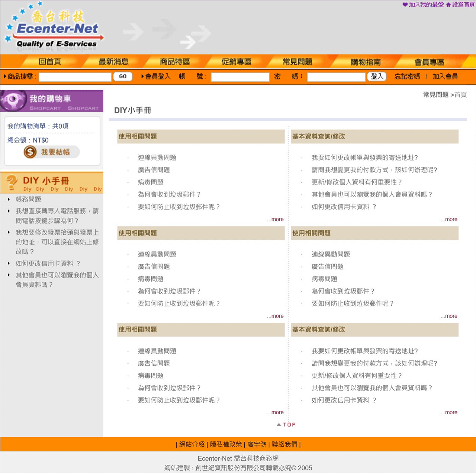Click 為何會收到垃圾郵件 in top-left section
476x473 pixels.
[x=169, y=194]
